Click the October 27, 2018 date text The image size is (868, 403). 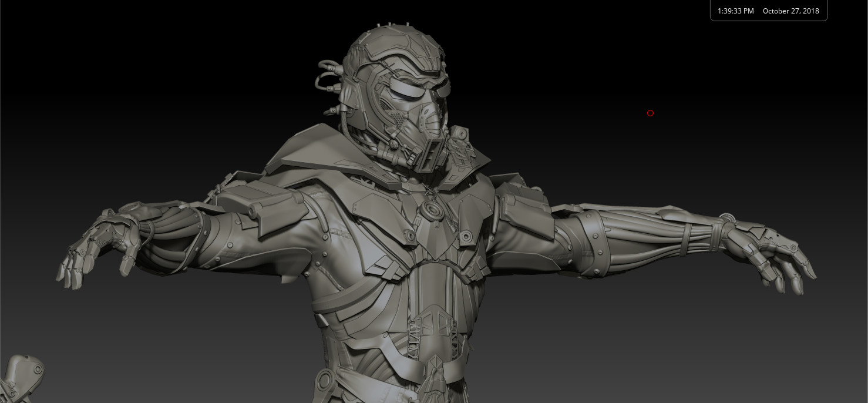791,11
